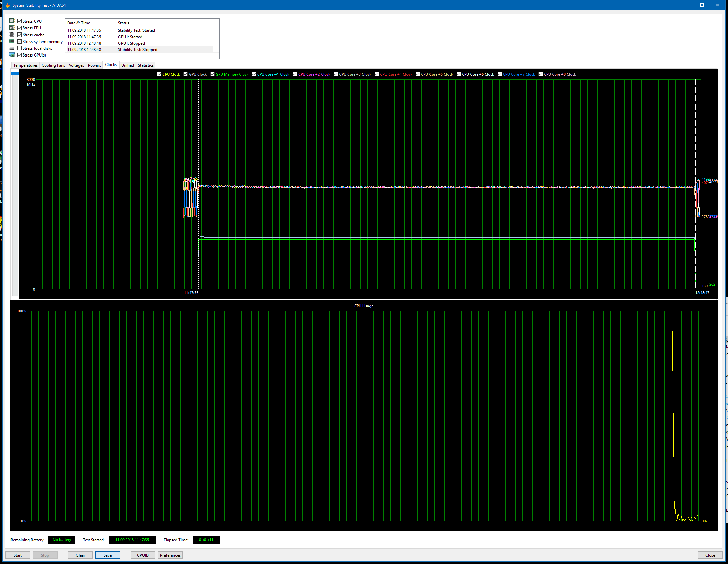Click the AIDA64 flame title bar icon
Screen dimensions: 728x564
(x=8, y=5)
